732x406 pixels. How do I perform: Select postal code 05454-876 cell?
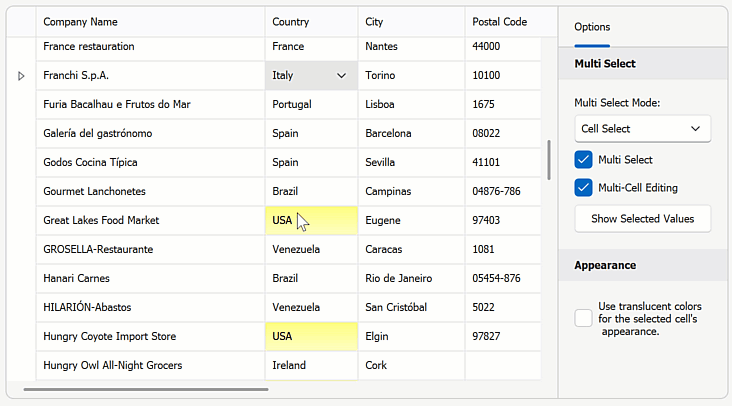[x=503, y=278]
